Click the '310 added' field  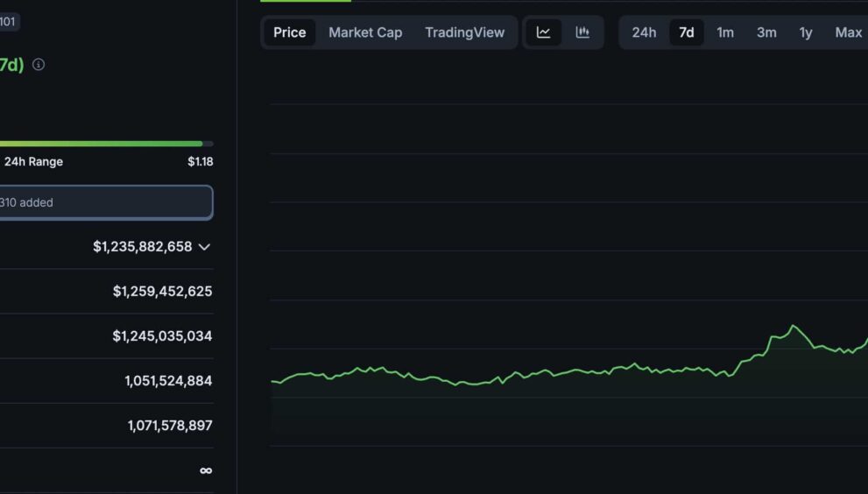coord(106,202)
